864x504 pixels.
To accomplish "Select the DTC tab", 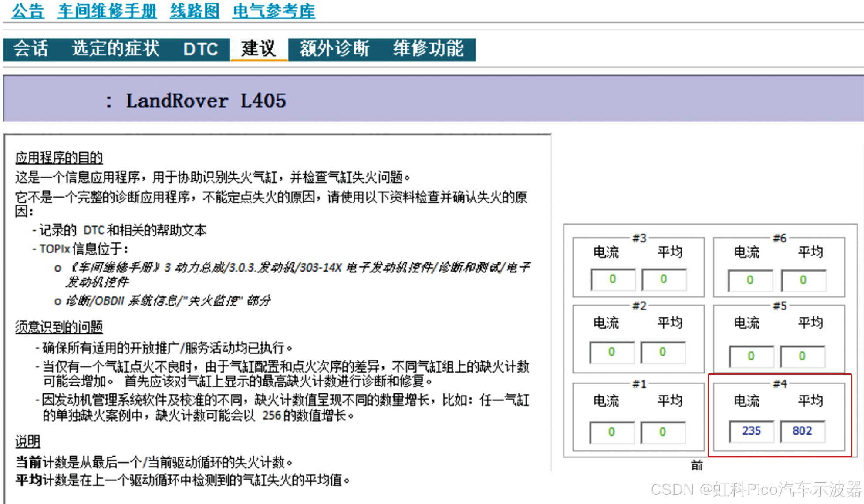I will tap(200, 49).
